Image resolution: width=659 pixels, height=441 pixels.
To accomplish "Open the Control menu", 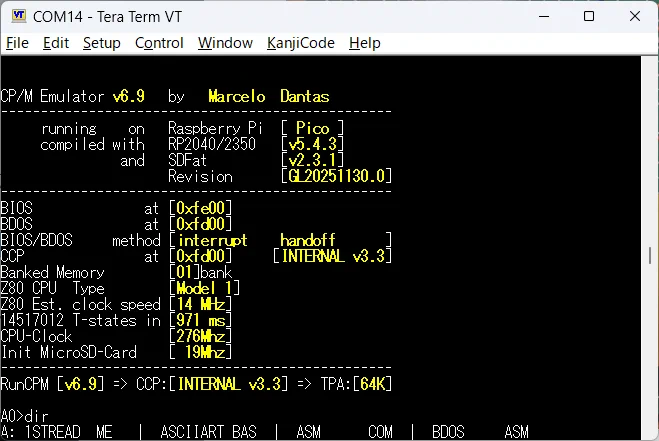I will click(x=159, y=43).
